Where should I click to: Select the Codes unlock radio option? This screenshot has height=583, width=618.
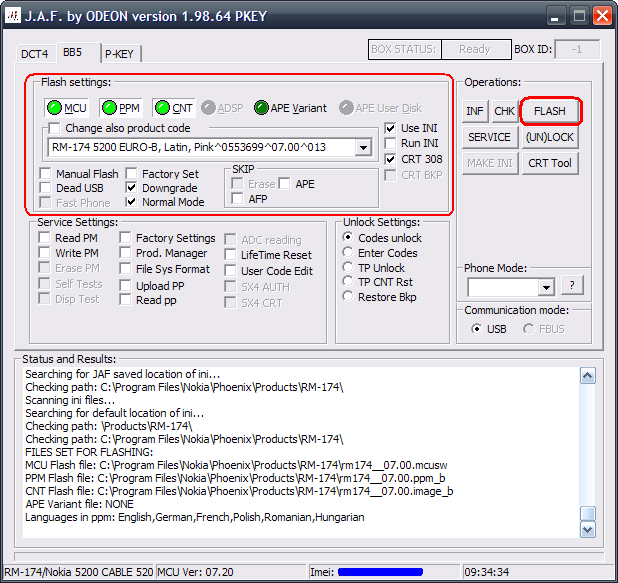(348, 237)
